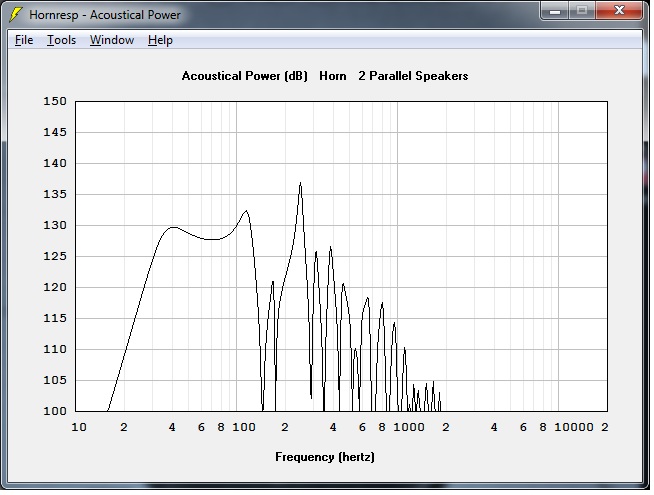Click the 'Frequency (hertz)' axis label
654x495 pixels.
tap(325, 457)
